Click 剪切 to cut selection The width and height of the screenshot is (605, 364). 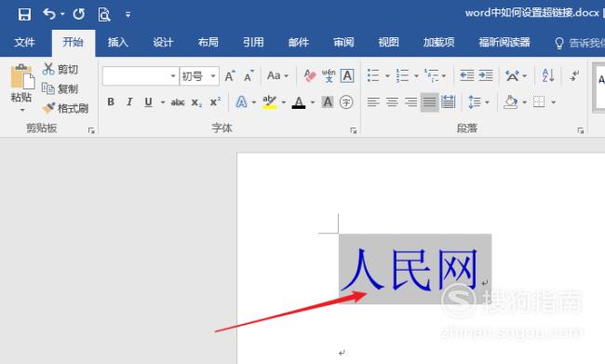click(60, 69)
